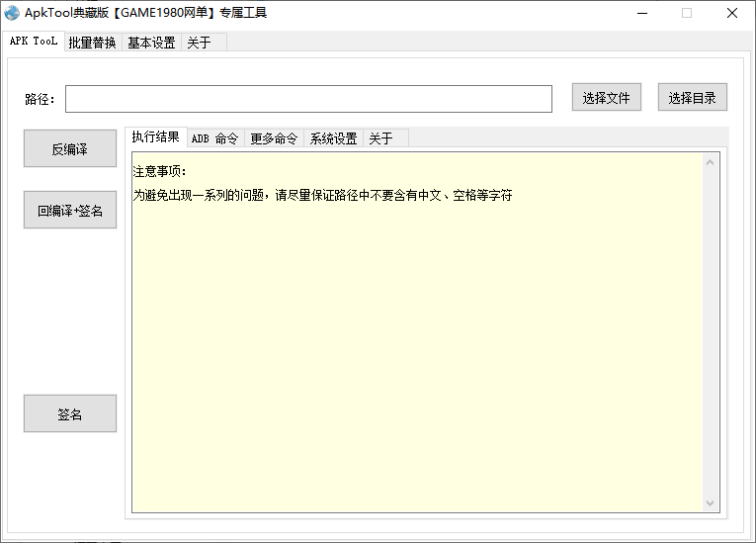
Task: Start decompiling with the 反编译 button
Action: [x=70, y=149]
